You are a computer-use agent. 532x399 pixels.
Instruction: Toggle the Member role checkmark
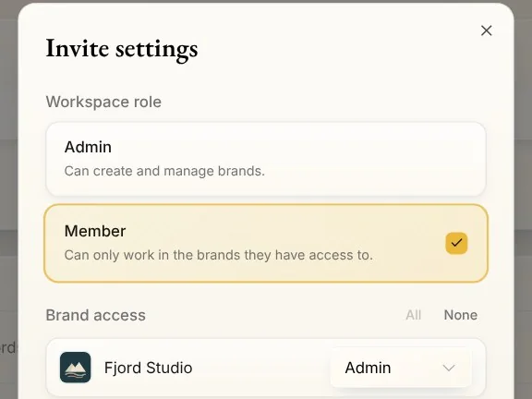point(456,243)
